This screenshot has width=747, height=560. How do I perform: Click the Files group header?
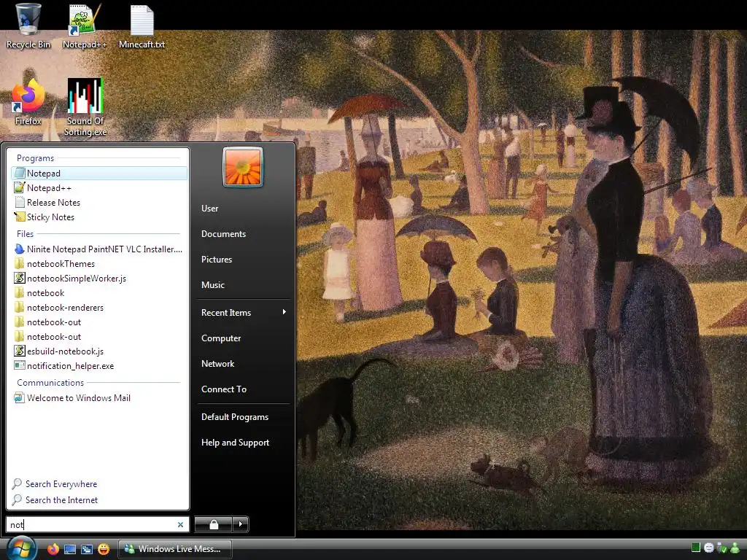click(x=25, y=234)
